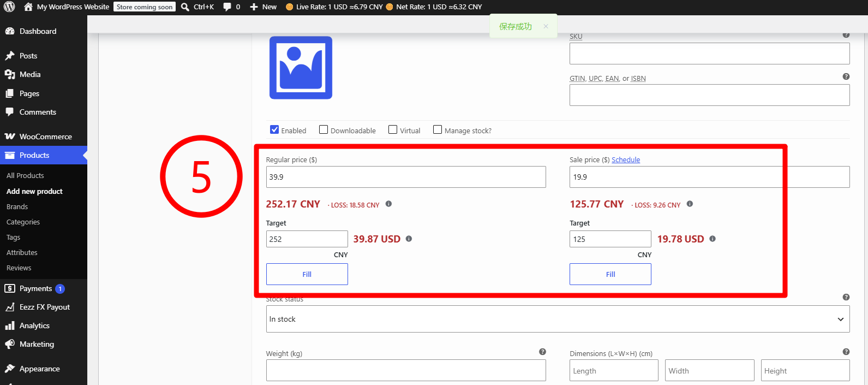The image size is (868, 385).
Task: Check the Virtual checkbox
Action: 393,129
